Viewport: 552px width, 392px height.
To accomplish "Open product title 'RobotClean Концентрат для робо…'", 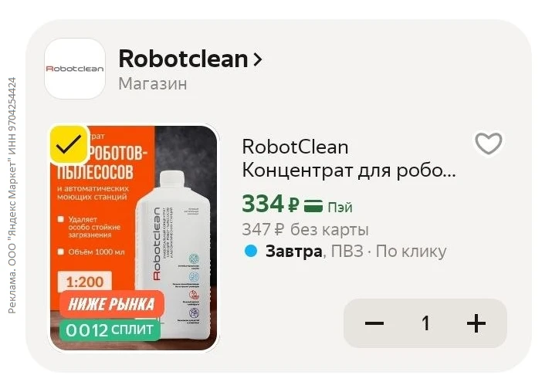I will tap(348, 159).
